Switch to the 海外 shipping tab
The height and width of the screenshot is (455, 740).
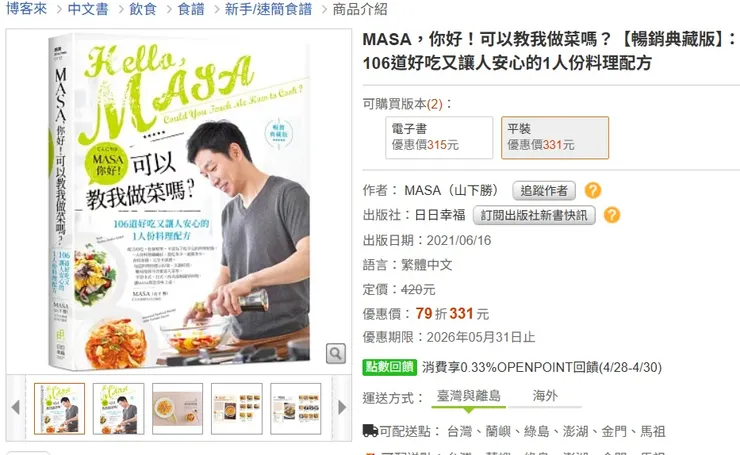(545, 396)
